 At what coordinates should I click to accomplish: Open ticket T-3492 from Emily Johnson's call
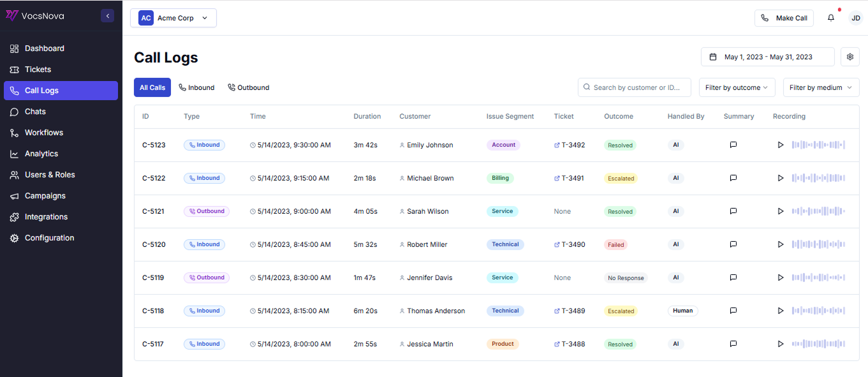click(x=570, y=145)
